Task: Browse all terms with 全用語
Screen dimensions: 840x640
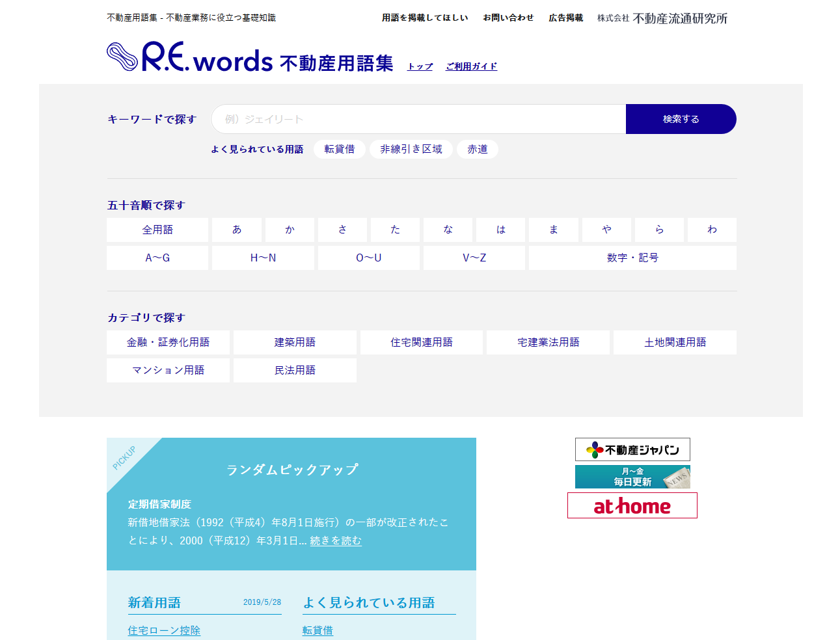Action: [157, 230]
